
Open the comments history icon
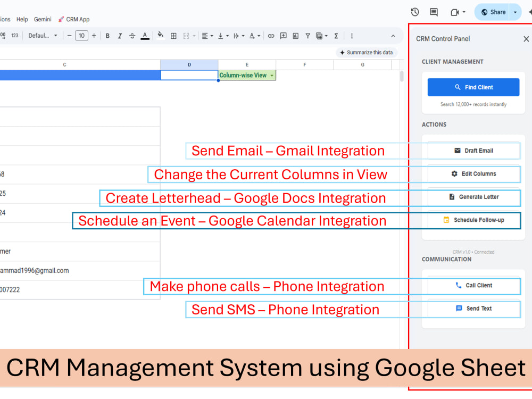(434, 12)
